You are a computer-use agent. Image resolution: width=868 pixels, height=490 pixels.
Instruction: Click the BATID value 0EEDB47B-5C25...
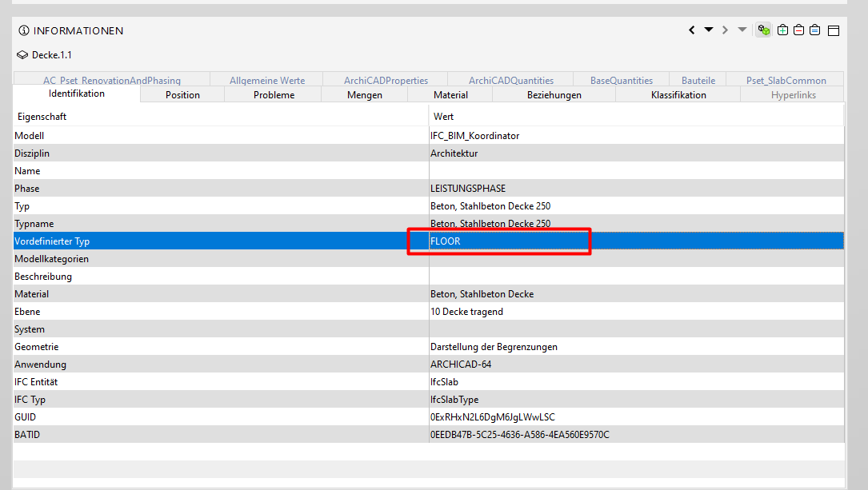[520, 435]
